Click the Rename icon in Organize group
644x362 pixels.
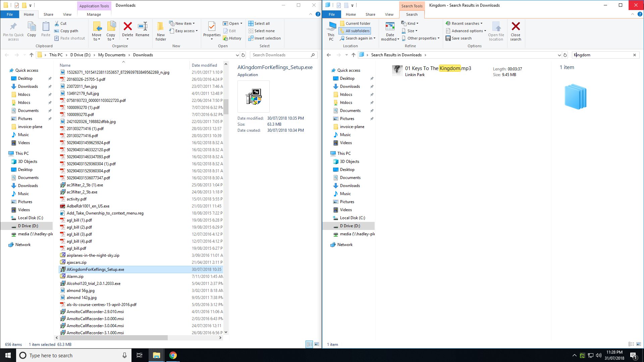pyautogui.click(x=142, y=26)
